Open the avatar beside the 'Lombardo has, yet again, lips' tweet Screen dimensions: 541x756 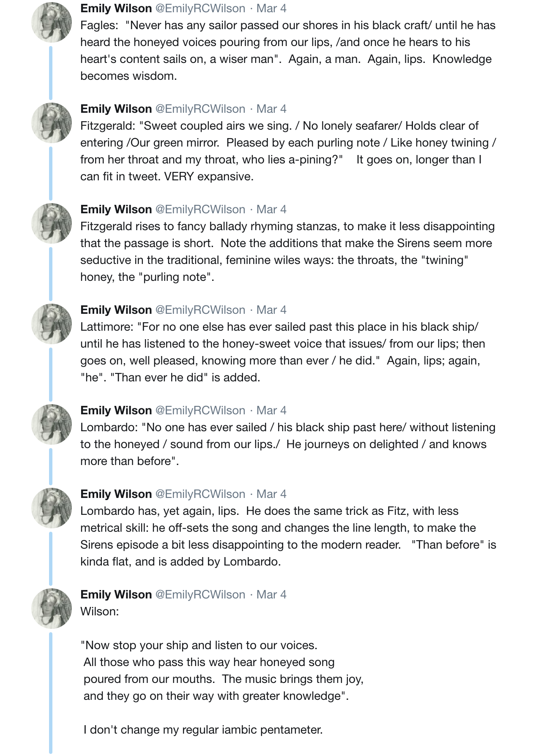(52, 508)
